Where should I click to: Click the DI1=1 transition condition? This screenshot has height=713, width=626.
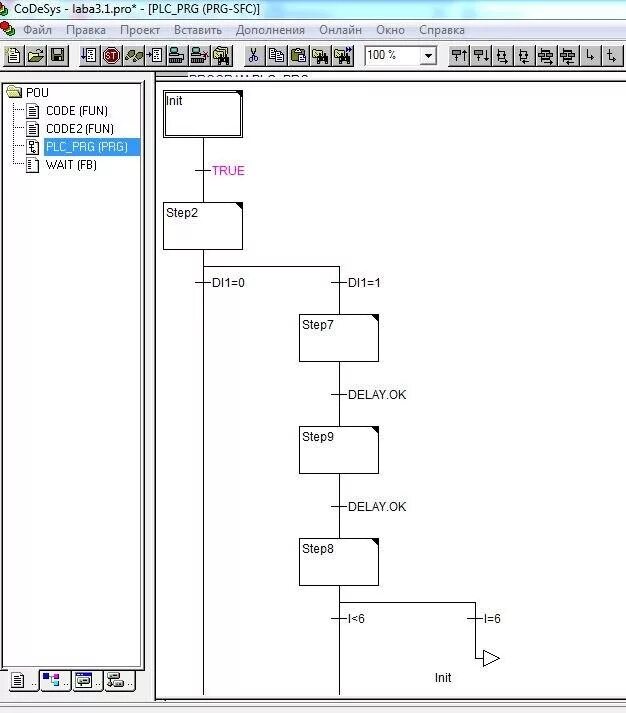[x=364, y=283]
